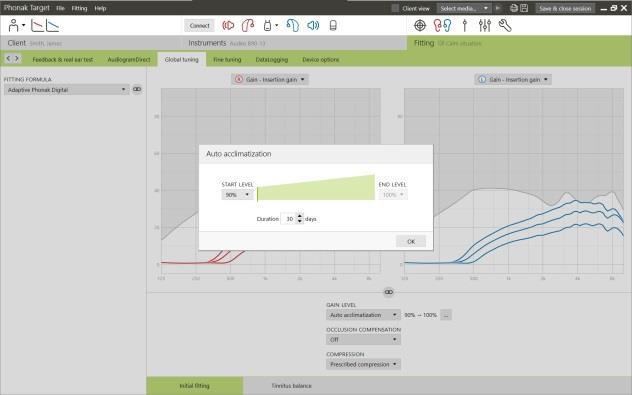Viewport: 632px width, 395px height.
Task: Click the client person icon in toolbar
Action: click(13, 25)
